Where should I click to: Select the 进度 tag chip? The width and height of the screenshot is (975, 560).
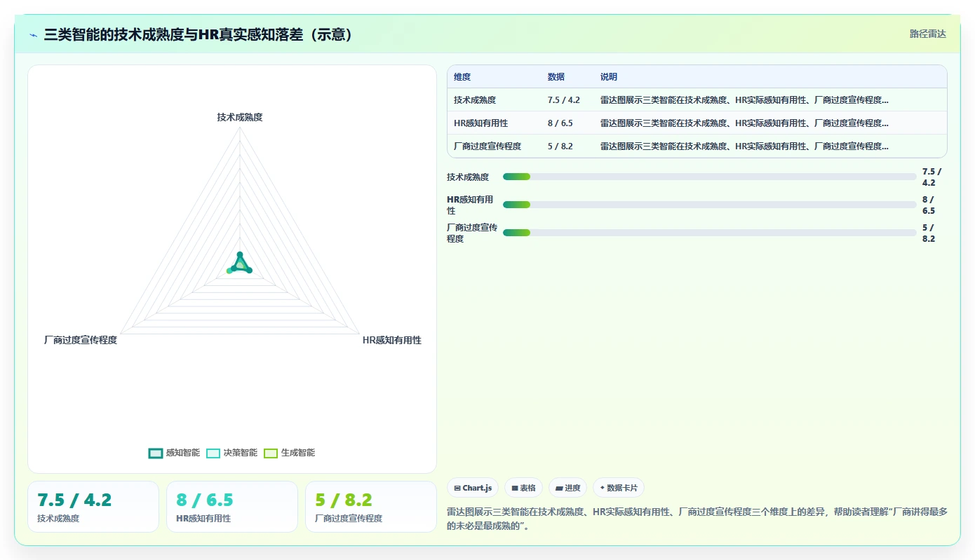568,488
